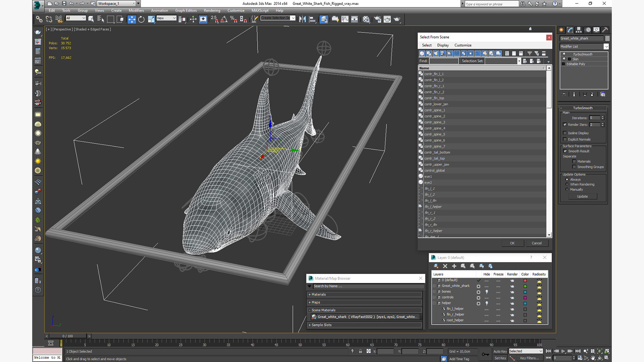
Task: Click controls layer magenta color swatch
Action: click(525, 298)
